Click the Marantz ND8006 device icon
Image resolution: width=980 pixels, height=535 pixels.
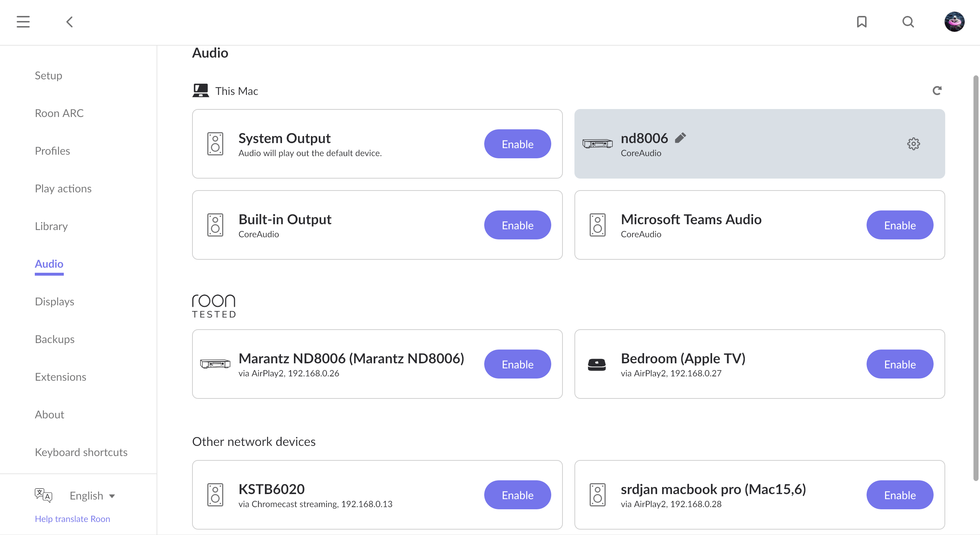tap(215, 364)
